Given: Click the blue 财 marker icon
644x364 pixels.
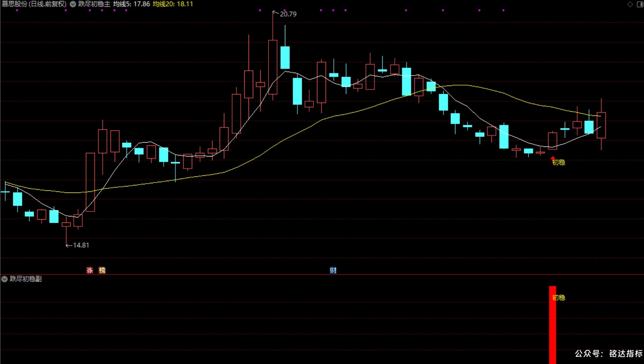Looking at the screenshot, I should click(333, 270).
